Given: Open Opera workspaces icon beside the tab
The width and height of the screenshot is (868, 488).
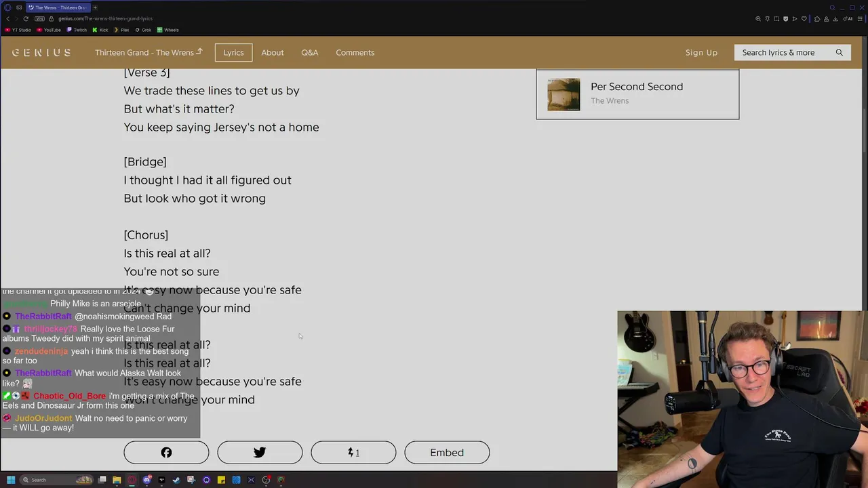Looking at the screenshot, I should (x=19, y=7).
